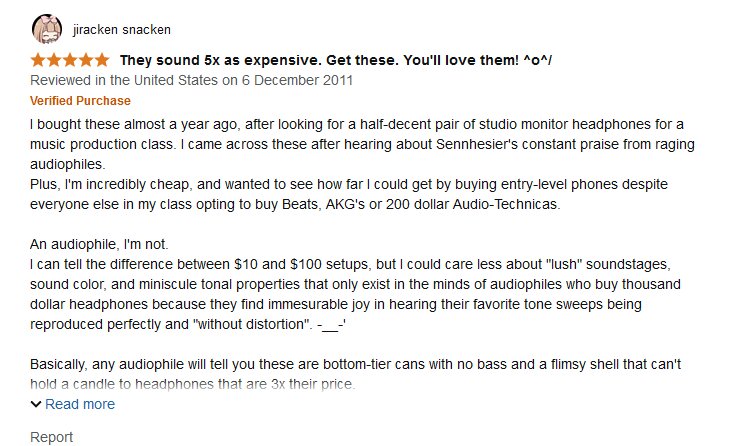The width and height of the screenshot is (748, 446).
Task: Report this review
Action: [51, 437]
